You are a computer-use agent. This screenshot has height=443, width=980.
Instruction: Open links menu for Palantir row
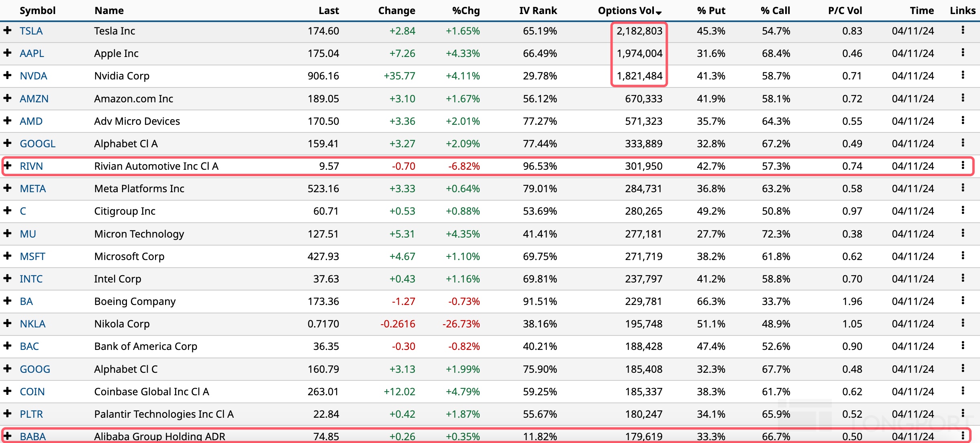pos(963,413)
